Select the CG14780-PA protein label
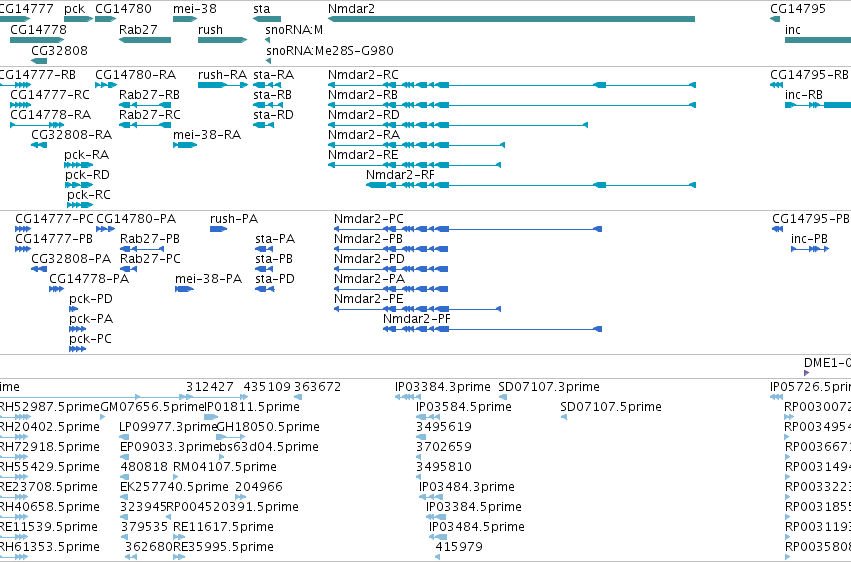Image resolution: width=851 pixels, height=562 pixels. [x=136, y=219]
